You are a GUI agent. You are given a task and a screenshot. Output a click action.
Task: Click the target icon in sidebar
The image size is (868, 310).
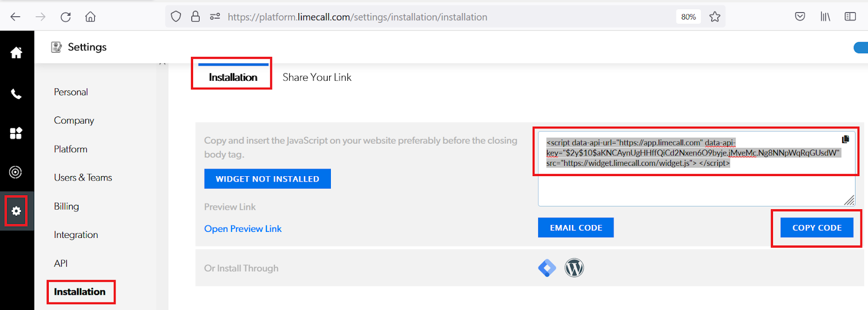click(16, 172)
